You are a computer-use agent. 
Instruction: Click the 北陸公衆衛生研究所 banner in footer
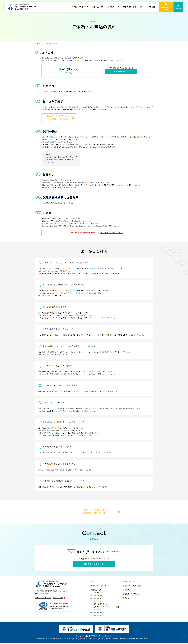click(x=112, y=629)
